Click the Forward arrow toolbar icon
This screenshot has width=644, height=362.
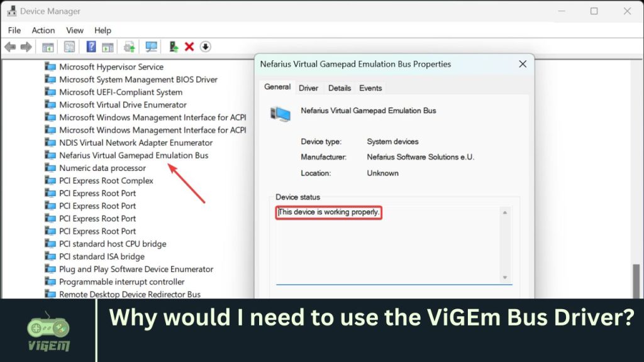[x=26, y=47]
